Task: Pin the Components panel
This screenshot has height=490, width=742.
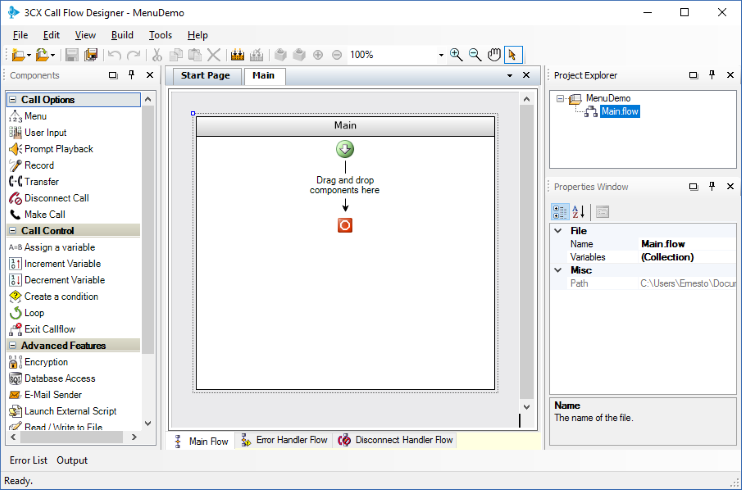Action: (x=132, y=75)
